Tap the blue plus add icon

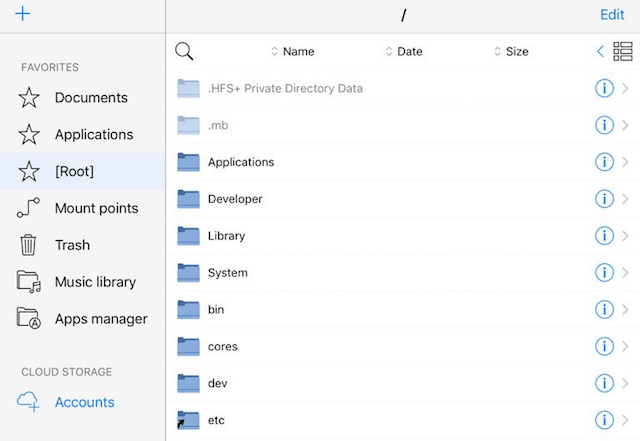[22, 14]
